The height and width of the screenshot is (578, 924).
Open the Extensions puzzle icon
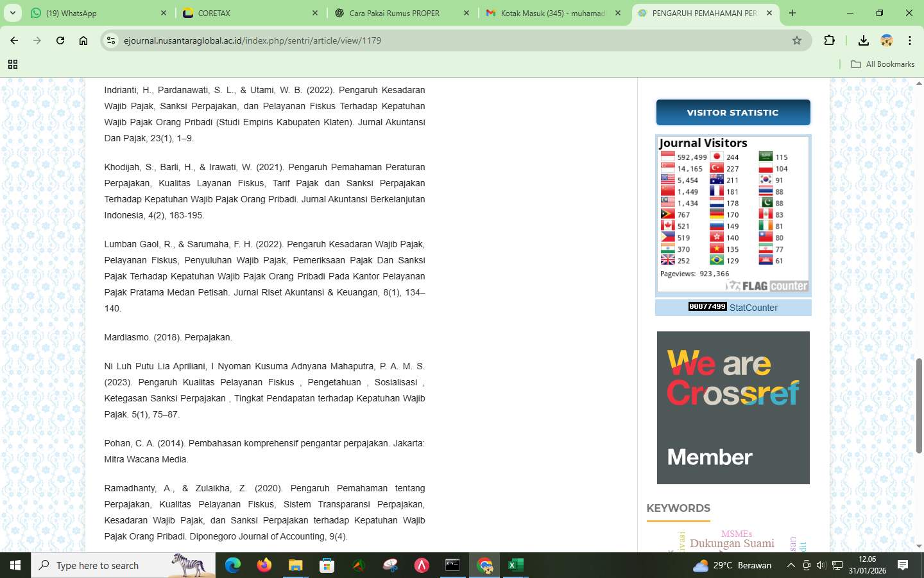(x=829, y=40)
